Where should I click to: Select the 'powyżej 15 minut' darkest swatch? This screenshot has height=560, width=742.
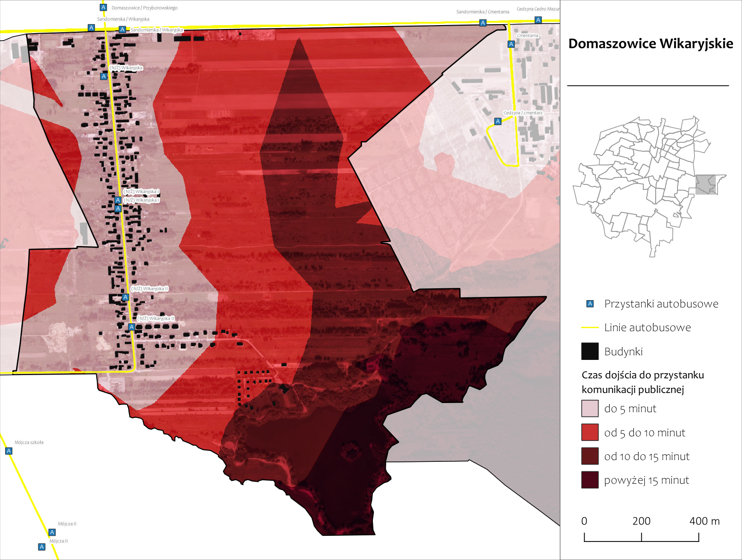590,480
